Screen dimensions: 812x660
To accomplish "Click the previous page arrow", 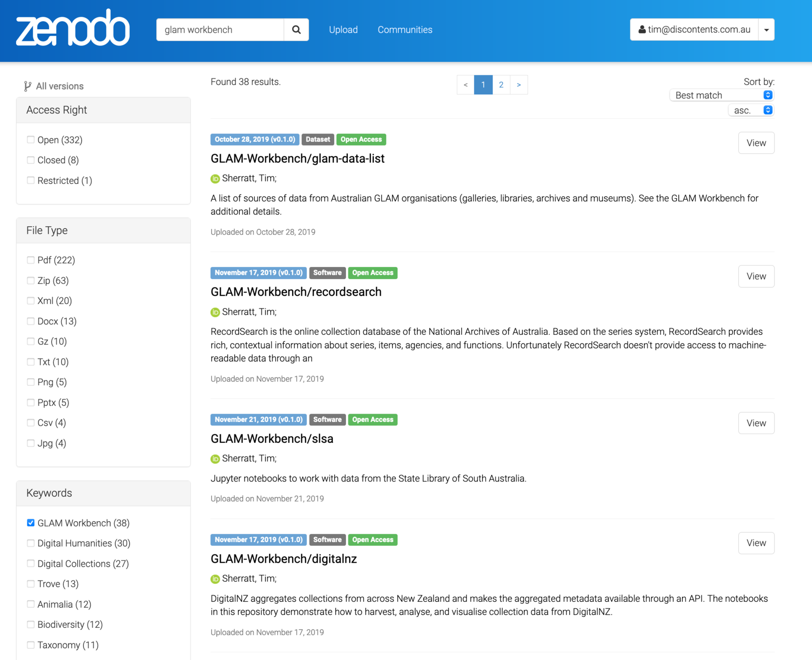I will (466, 85).
